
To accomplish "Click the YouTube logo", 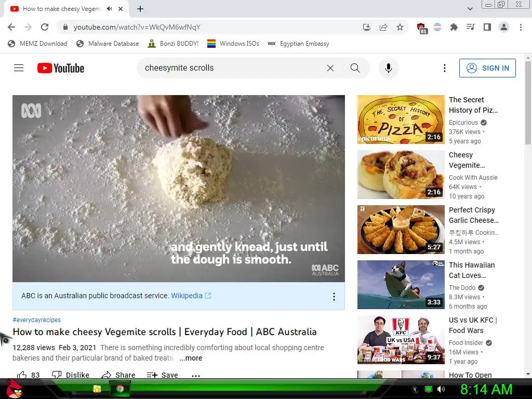I will (61, 68).
